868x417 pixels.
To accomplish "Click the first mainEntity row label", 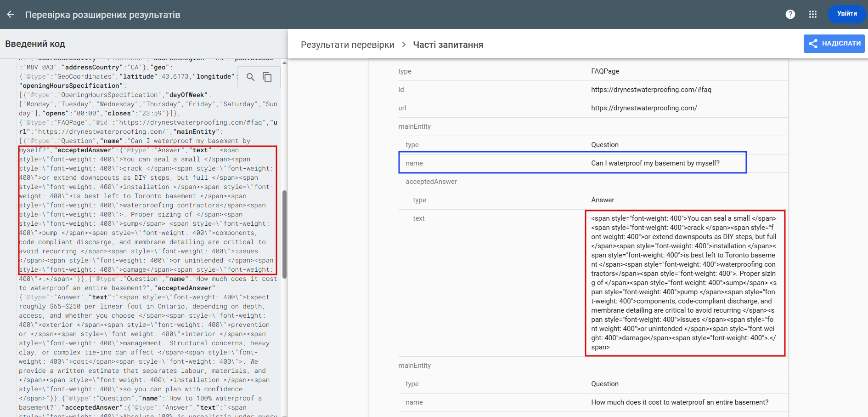I will 414,126.
